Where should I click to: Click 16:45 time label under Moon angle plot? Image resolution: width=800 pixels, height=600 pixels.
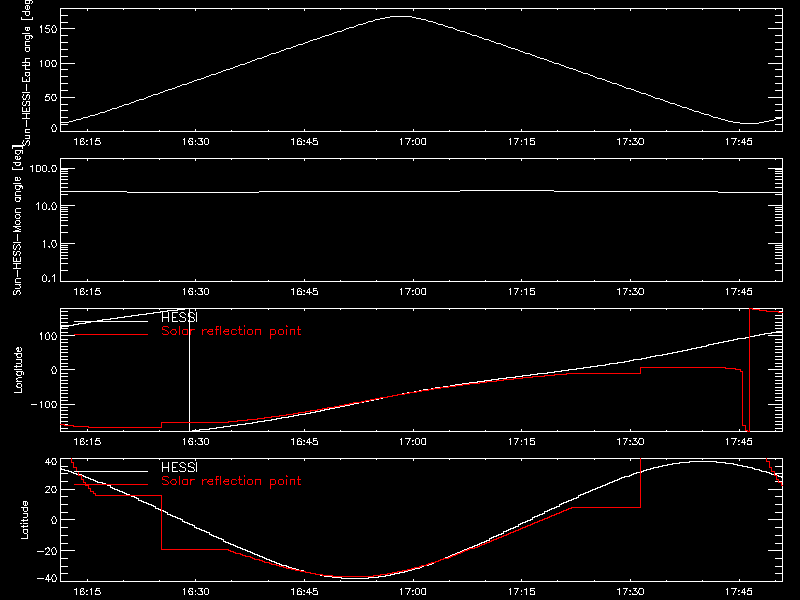[x=304, y=292]
